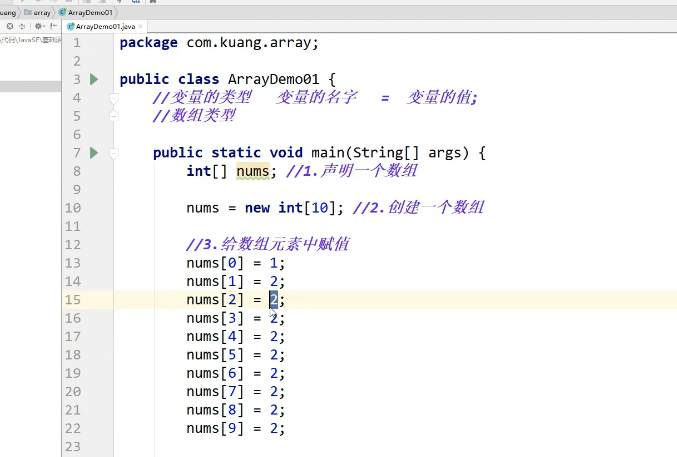This screenshot has width=677, height=457.
Task: Click the comment fold end marker on line 5
Action: 114,116
